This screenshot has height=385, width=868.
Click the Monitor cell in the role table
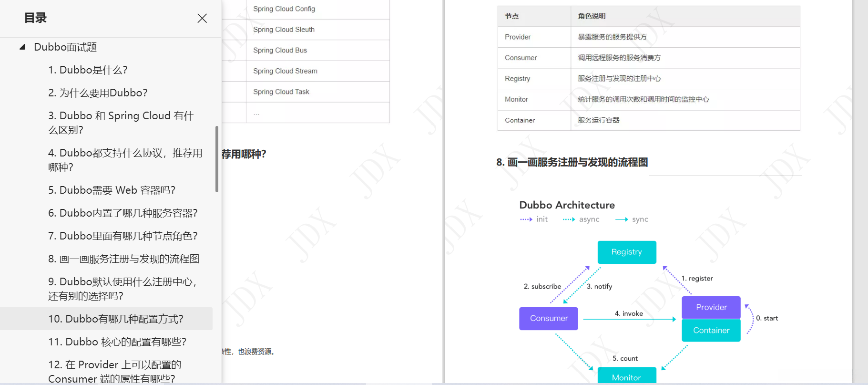tap(534, 99)
